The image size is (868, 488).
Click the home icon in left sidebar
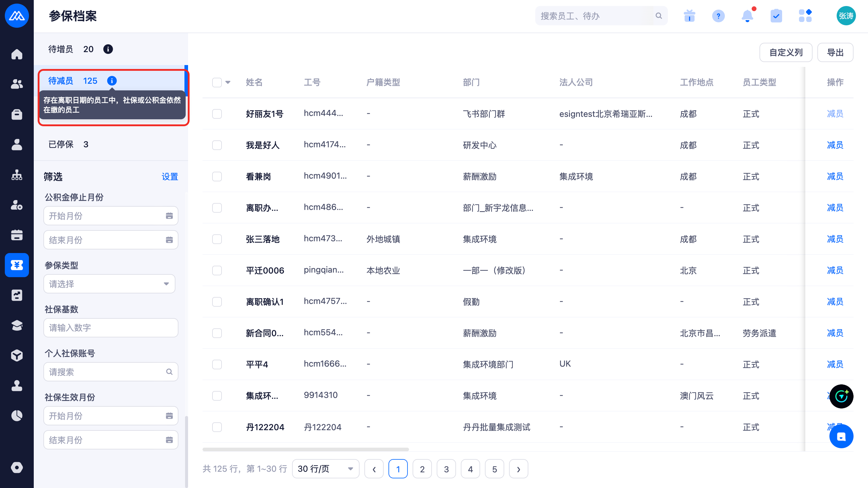[17, 54]
